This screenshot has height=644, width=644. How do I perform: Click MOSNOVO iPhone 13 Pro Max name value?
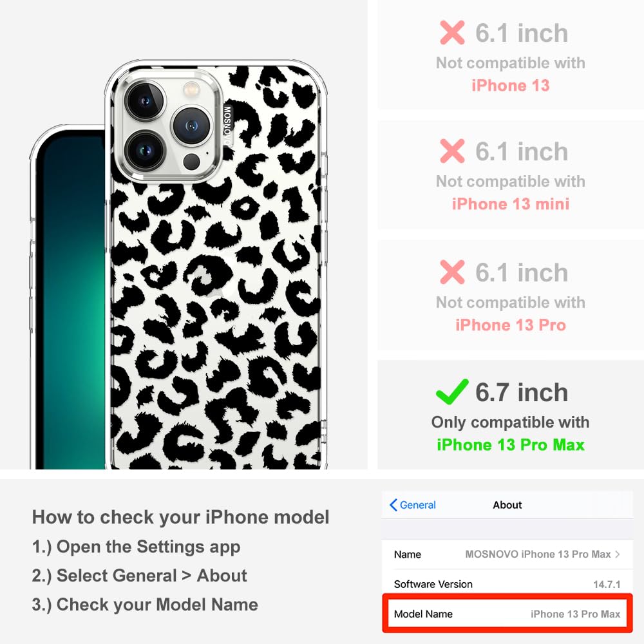(x=538, y=554)
